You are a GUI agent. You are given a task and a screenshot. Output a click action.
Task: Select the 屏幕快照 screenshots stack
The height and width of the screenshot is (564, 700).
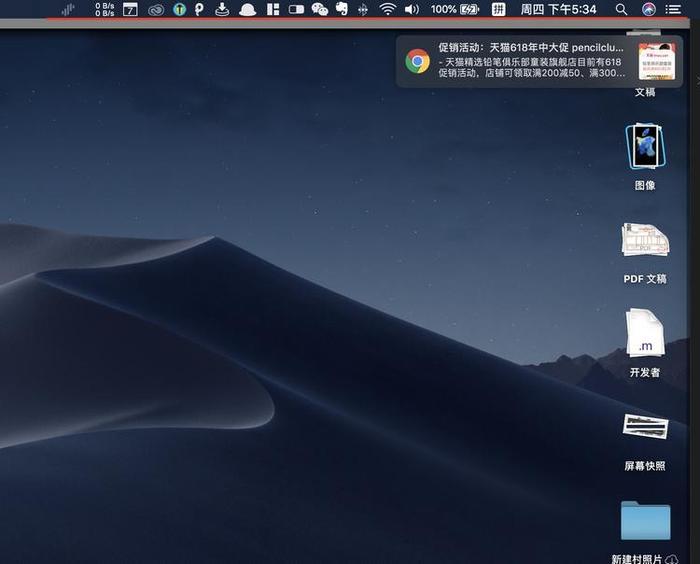(x=645, y=442)
